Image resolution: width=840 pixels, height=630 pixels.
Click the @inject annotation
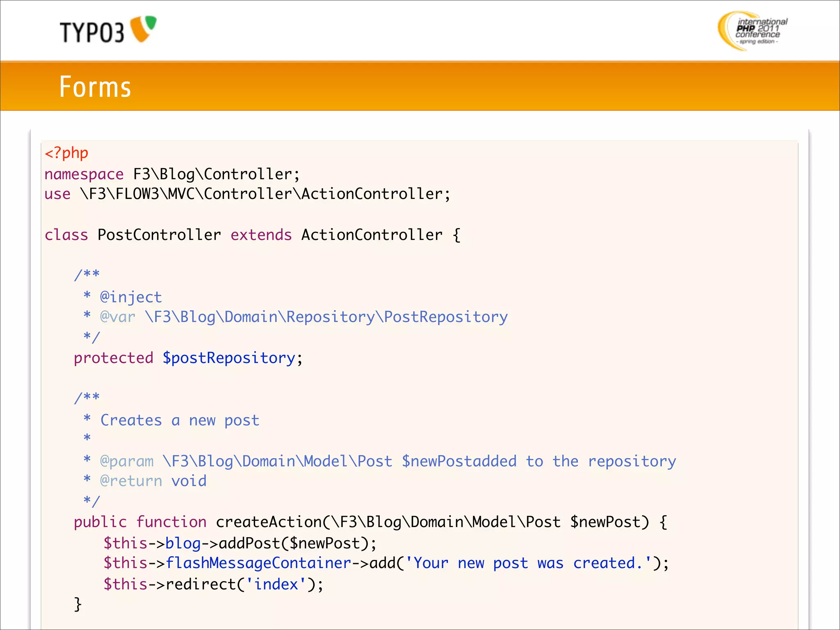(131, 297)
